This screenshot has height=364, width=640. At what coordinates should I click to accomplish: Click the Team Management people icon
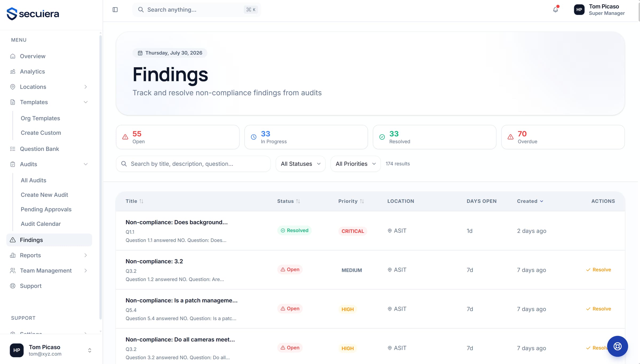coord(13,270)
